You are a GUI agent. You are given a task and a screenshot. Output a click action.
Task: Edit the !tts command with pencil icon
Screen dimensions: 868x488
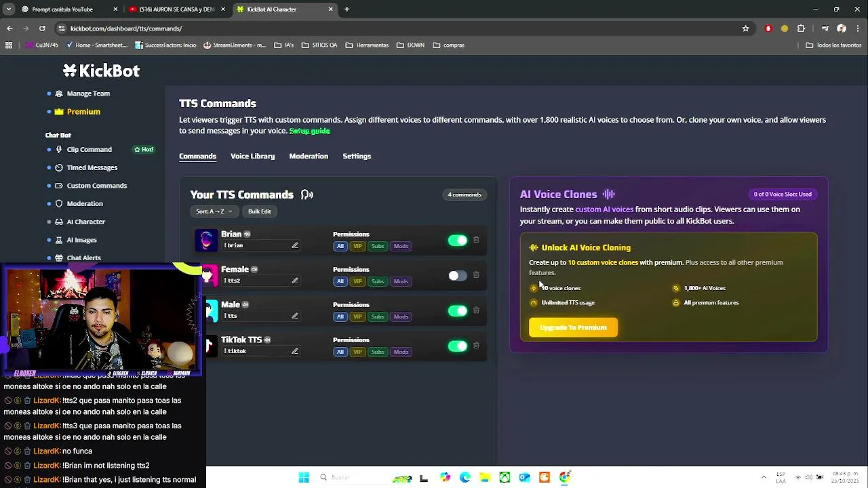294,316
